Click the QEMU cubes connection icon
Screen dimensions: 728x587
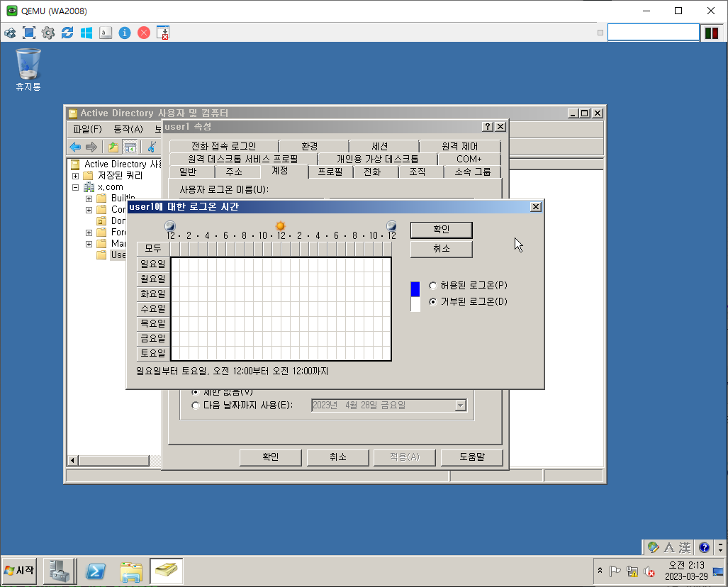pos(10,33)
